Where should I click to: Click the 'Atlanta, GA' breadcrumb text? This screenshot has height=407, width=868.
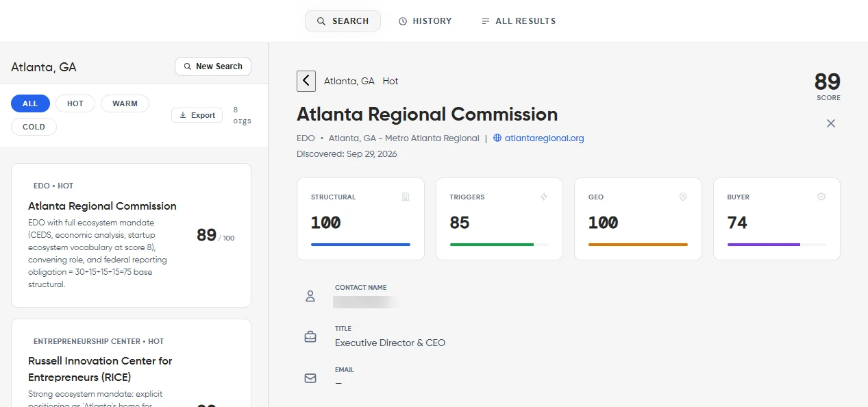point(349,81)
